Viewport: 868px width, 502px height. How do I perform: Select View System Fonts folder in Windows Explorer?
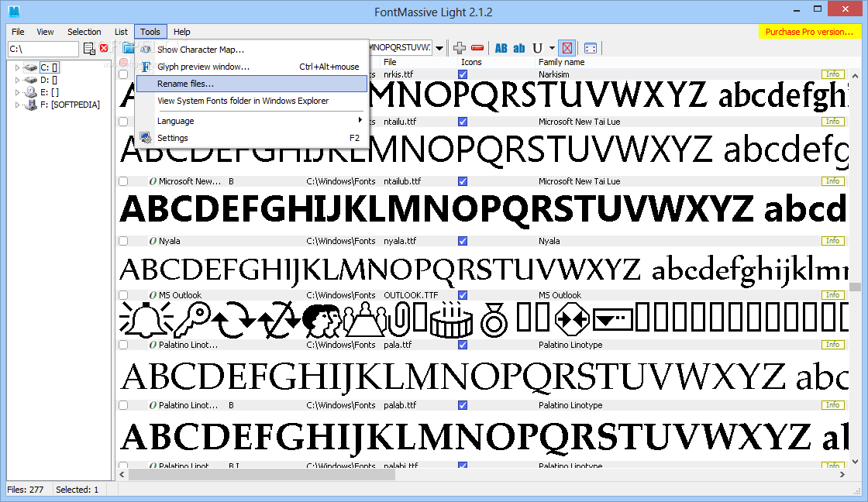(252, 101)
